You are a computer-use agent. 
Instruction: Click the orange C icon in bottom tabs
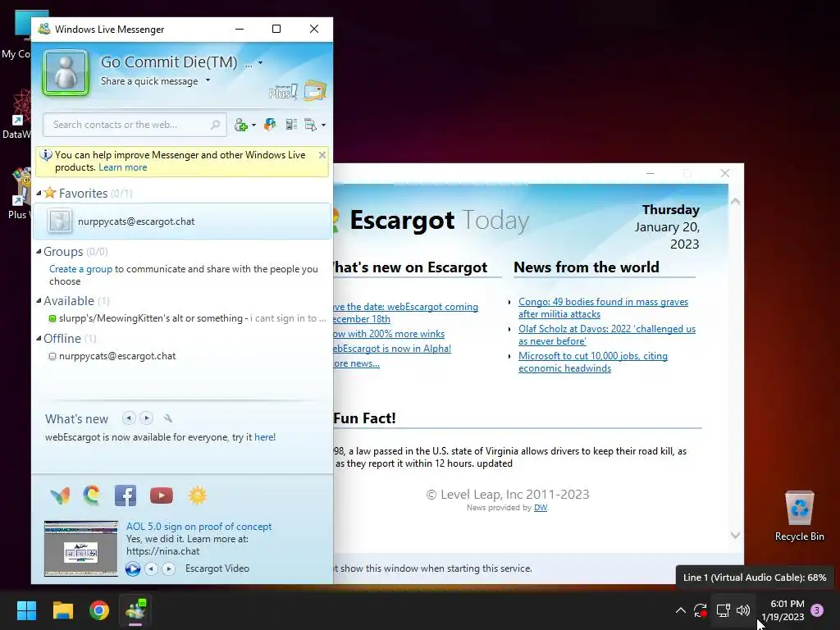pos(92,495)
